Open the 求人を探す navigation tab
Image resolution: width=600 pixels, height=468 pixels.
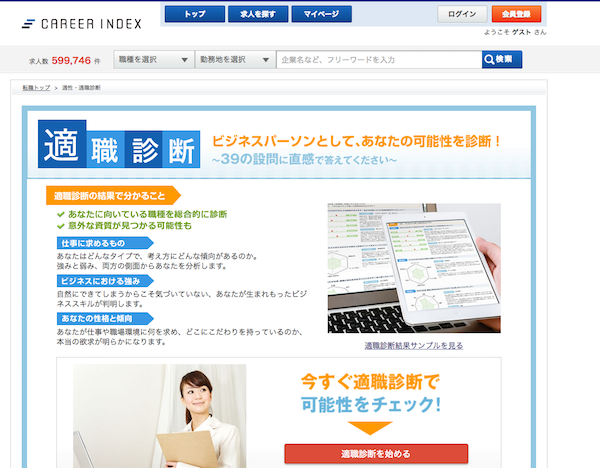tap(258, 14)
